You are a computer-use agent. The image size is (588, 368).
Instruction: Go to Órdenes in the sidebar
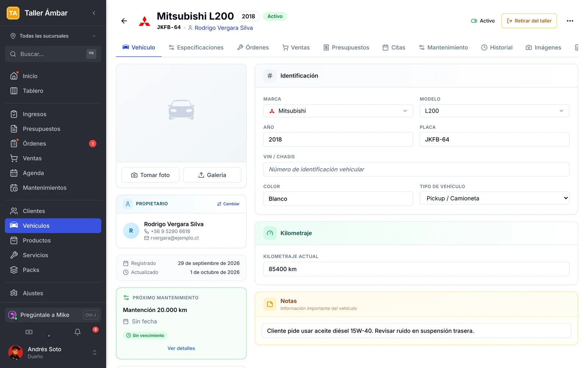pos(53,144)
